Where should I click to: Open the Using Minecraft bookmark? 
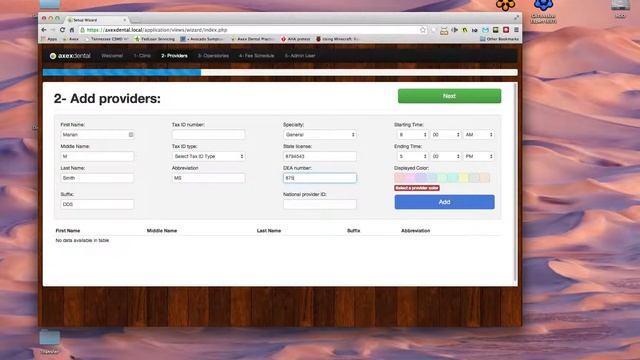337,39
